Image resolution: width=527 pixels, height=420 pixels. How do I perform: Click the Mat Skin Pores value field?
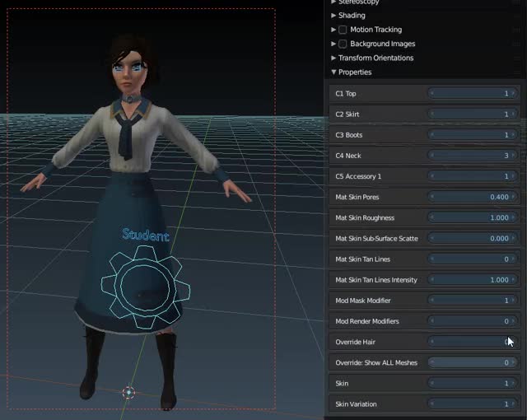coord(473,197)
